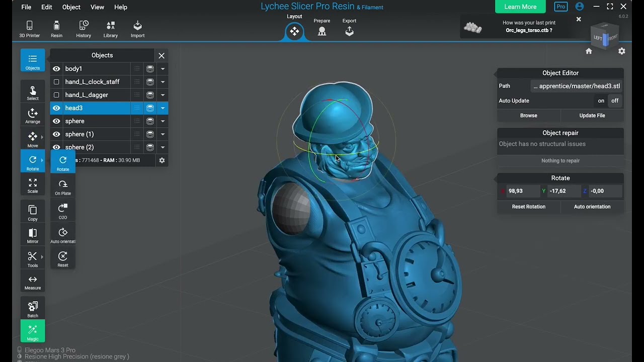Screen dimensions: 644x362
Task: Show the hand_L_clock_staff object
Action: pos(56,82)
